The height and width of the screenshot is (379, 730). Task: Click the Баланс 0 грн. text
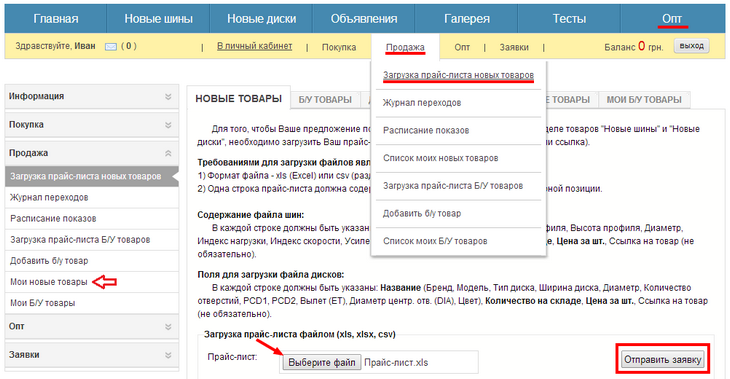(x=634, y=47)
